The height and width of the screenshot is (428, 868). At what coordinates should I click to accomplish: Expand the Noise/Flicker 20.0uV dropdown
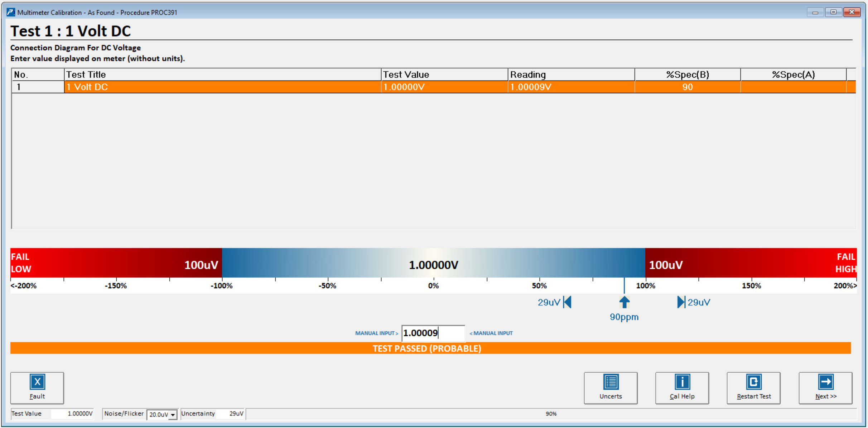(x=173, y=415)
